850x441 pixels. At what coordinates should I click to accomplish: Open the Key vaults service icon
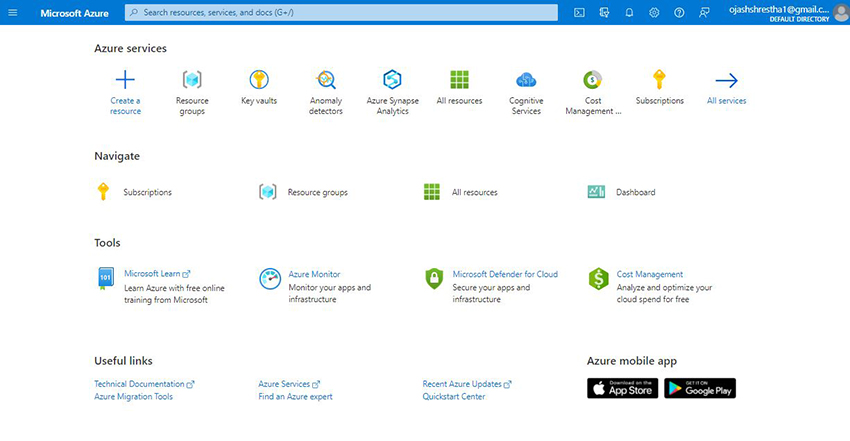click(x=259, y=81)
